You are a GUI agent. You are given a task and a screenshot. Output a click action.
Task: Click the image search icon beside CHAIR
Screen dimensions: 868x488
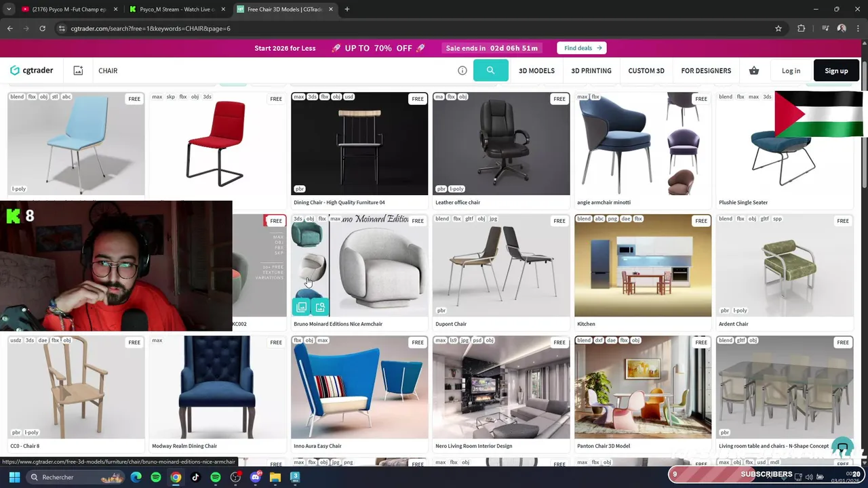click(x=78, y=70)
